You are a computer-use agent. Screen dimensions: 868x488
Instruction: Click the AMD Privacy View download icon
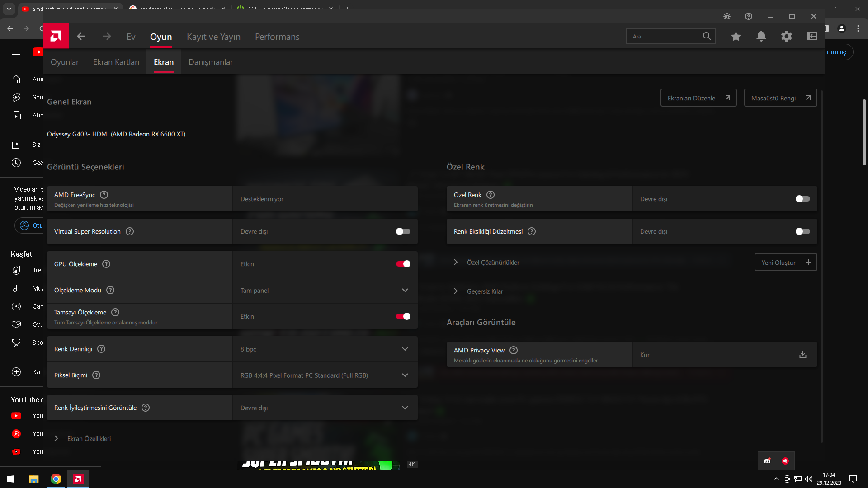coord(802,355)
